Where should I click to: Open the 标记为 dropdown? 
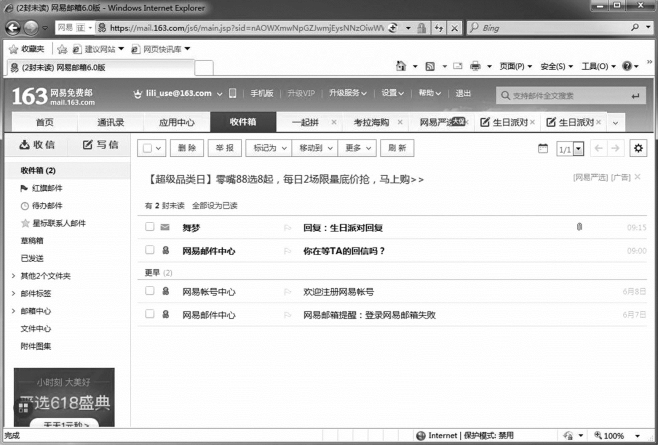(269, 148)
